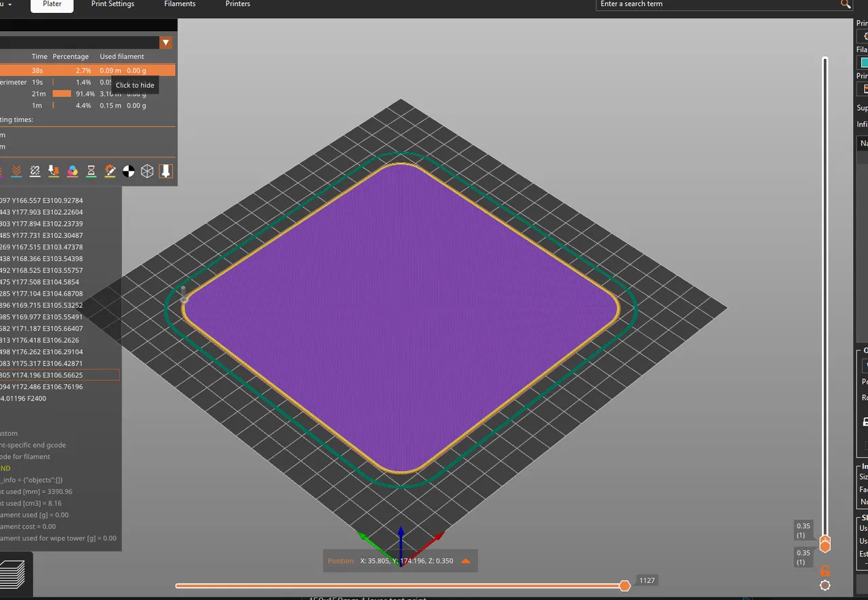Toggle the lock below the layer slider
The image size is (868, 600).
825,569
